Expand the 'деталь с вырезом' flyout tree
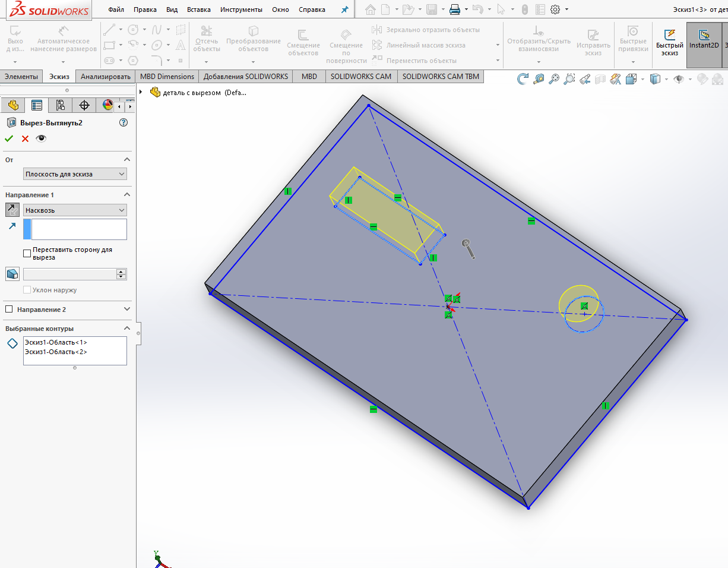Image resolution: width=728 pixels, height=568 pixels. pyautogui.click(x=141, y=92)
